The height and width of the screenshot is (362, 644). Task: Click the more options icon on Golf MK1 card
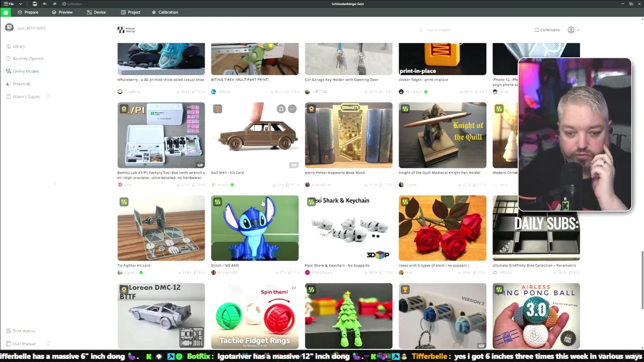coord(292,109)
